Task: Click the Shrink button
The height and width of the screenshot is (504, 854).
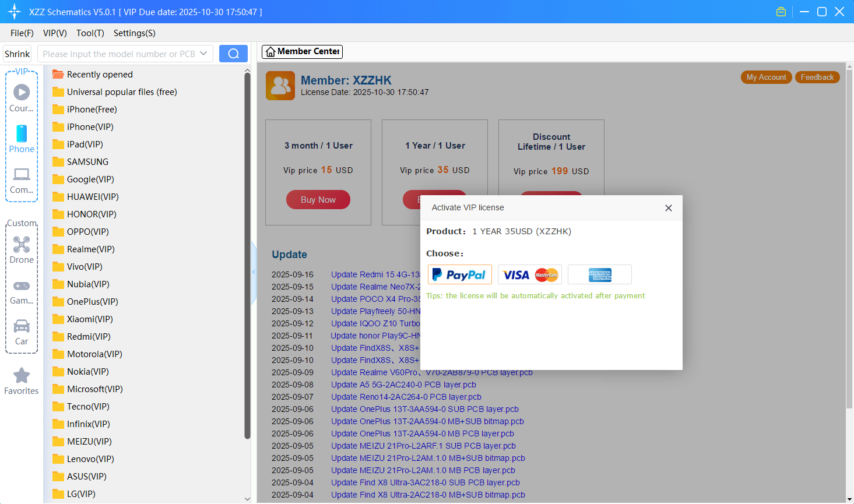Action: (17, 54)
